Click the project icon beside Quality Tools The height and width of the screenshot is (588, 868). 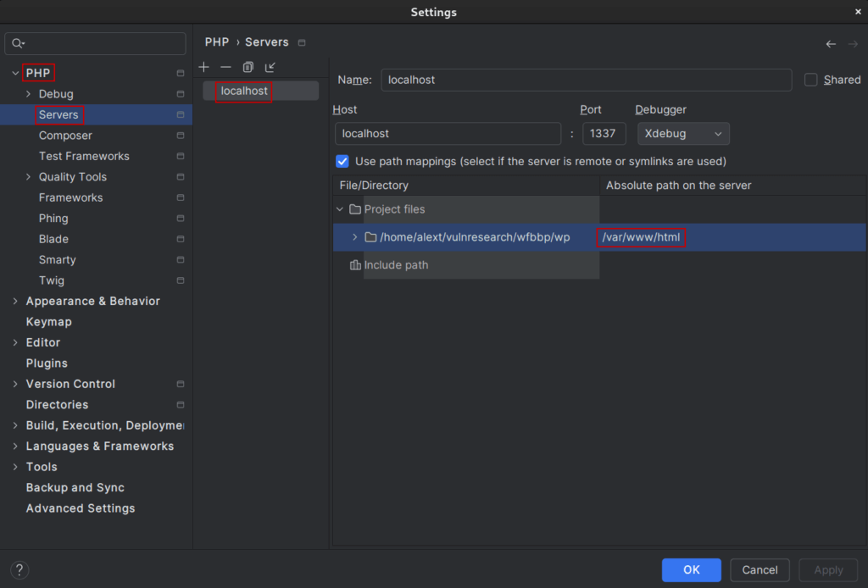click(181, 177)
